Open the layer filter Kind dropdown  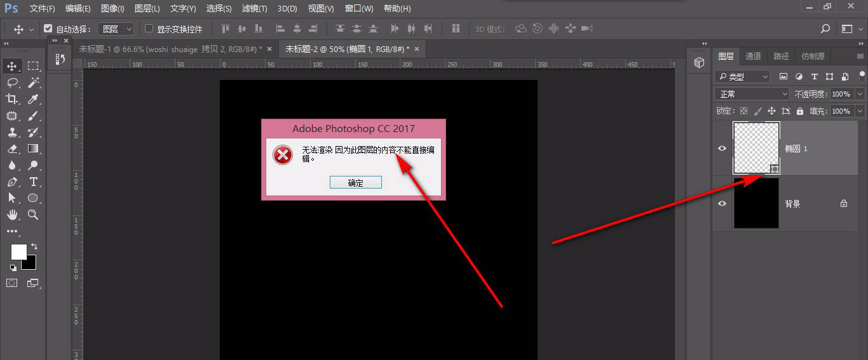pos(742,76)
